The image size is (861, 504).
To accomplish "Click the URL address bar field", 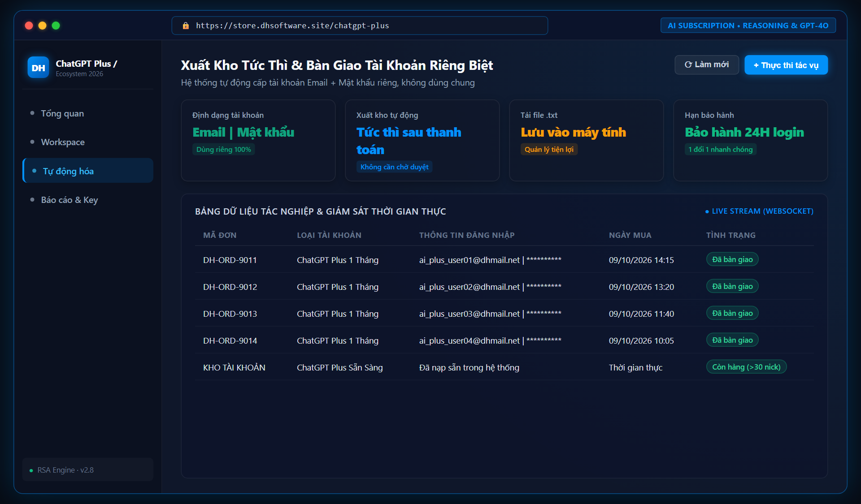I will click(360, 26).
